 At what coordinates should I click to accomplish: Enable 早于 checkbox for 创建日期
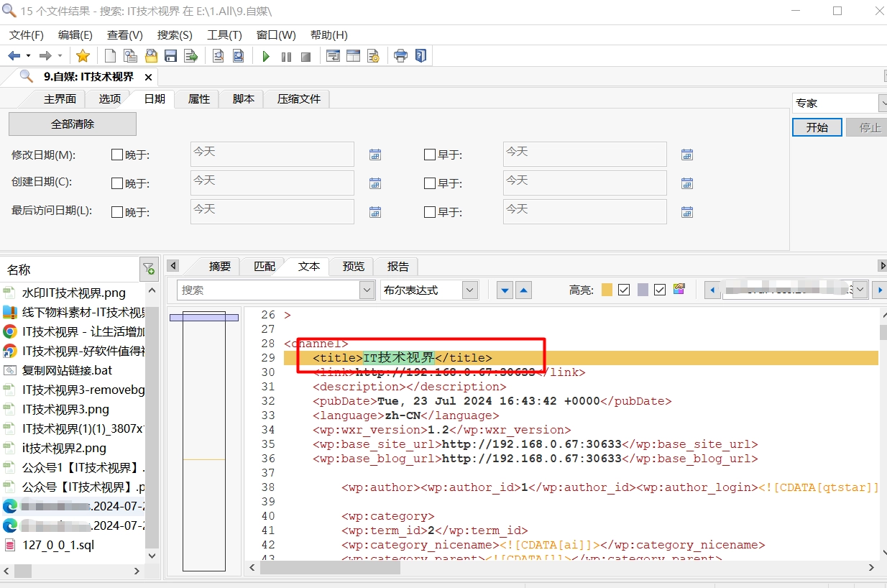430,183
